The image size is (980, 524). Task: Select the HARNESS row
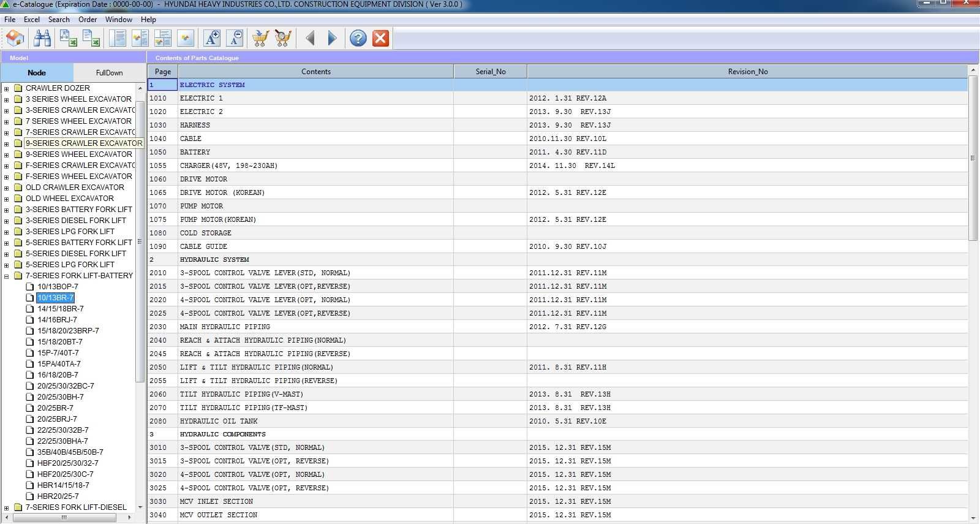[x=557, y=125]
